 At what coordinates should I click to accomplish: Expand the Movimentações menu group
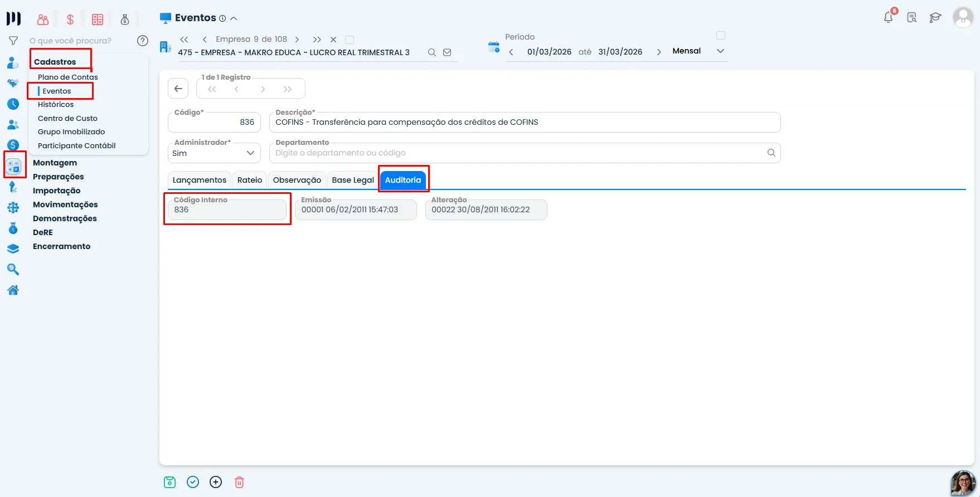click(65, 204)
